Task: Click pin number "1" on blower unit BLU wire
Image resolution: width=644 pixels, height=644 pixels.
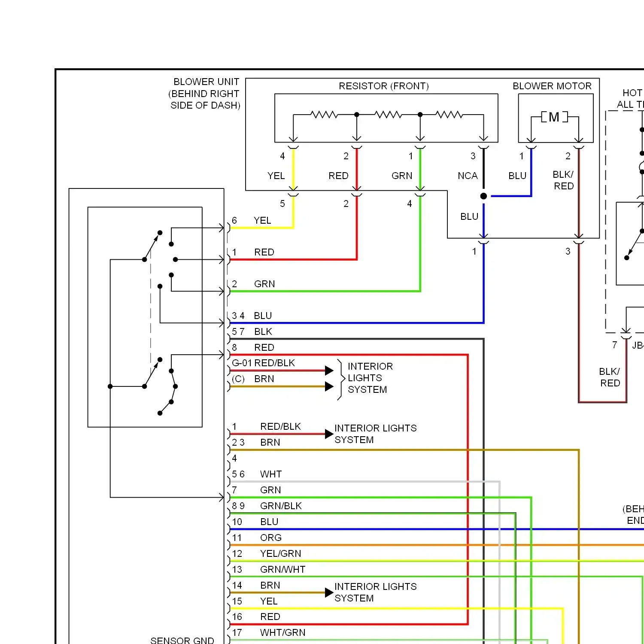Action: pyautogui.click(x=474, y=251)
